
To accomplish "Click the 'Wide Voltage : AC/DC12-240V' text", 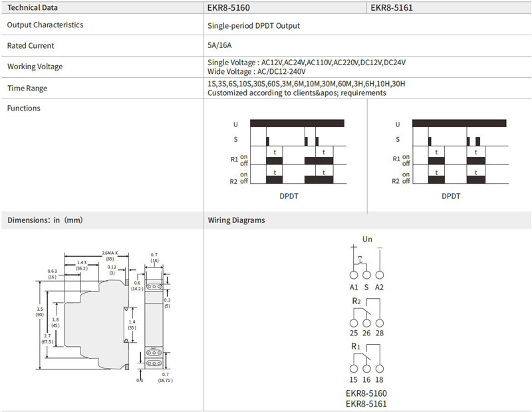I will 257,71.
